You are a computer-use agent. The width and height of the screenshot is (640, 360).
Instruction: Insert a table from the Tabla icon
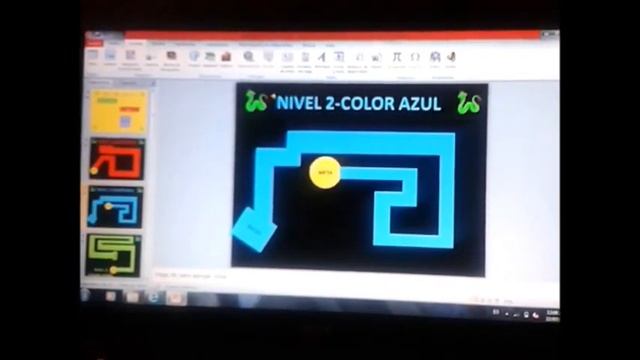point(93,57)
